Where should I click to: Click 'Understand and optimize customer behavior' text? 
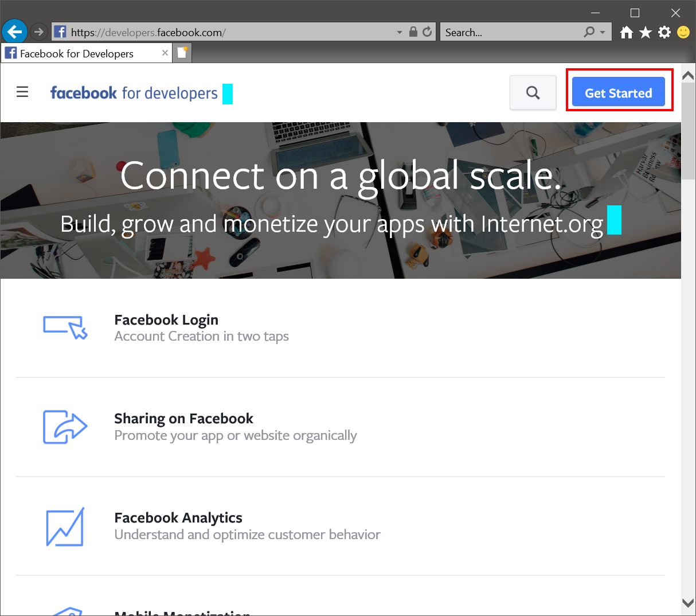pos(247,535)
